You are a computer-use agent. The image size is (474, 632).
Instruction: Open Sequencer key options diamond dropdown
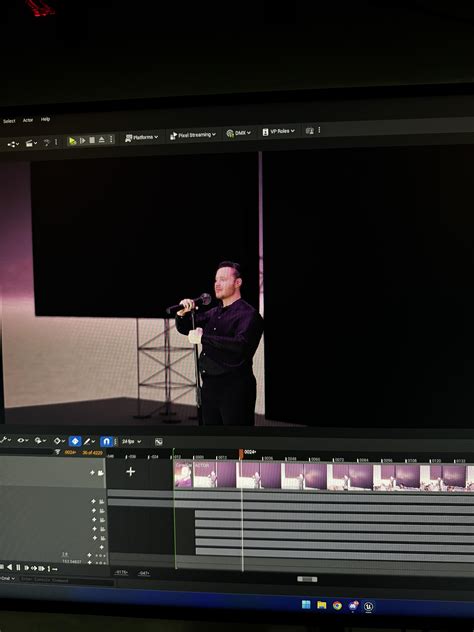pos(59,441)
